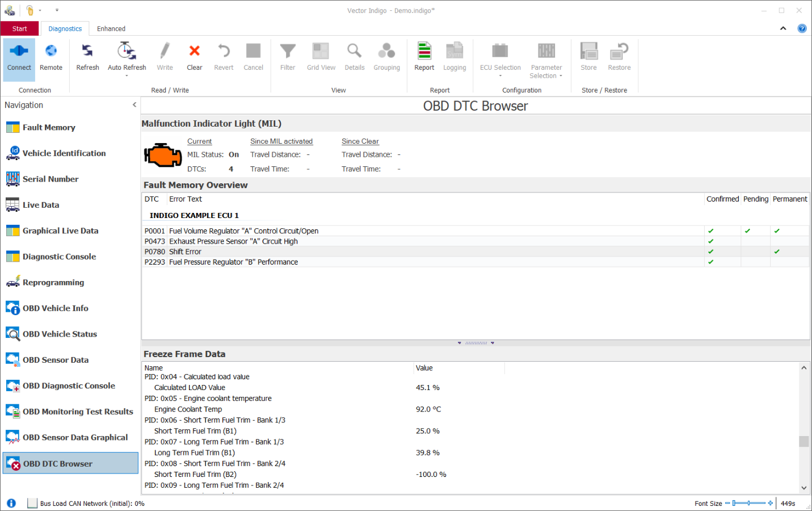Click Freeze Frame scrollbar up arrow
Viewport: 812px width, 511px height.
804,368
